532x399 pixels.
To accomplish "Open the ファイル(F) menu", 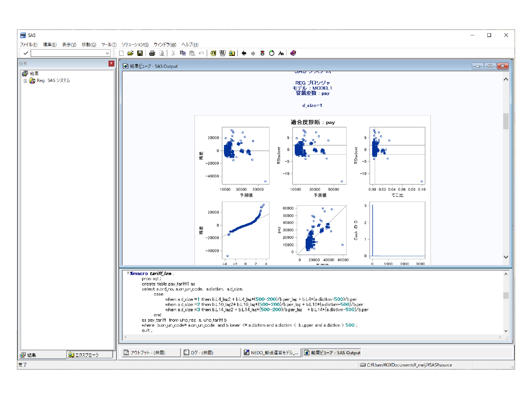I will [28, 44].
